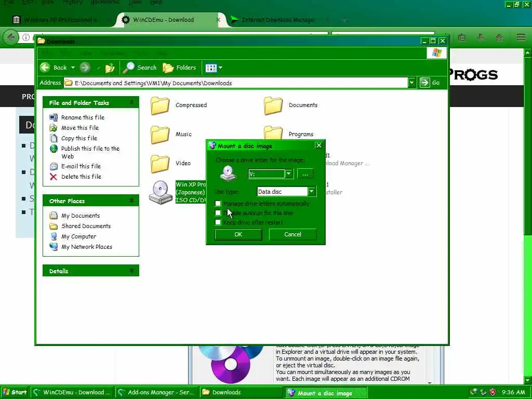This screenshot has width=532, height=399.
Task: Click the Rename file icon in tasks
Action: point(54,117)
